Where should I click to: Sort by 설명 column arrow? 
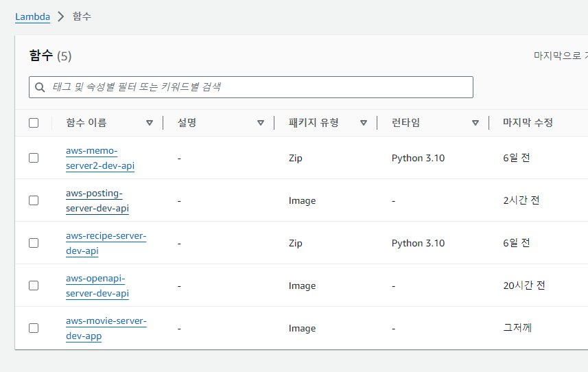(261, 123)
